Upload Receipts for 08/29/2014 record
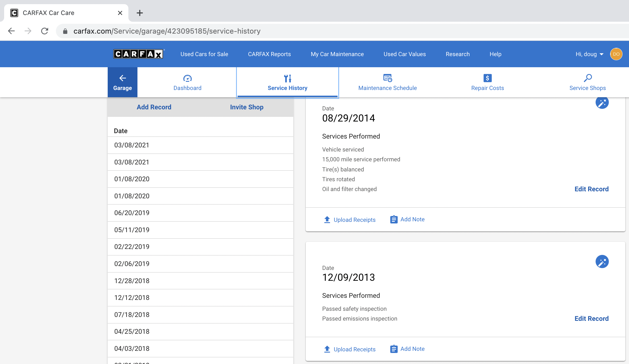Screen dimensions: 629x364 coord(354,220)
